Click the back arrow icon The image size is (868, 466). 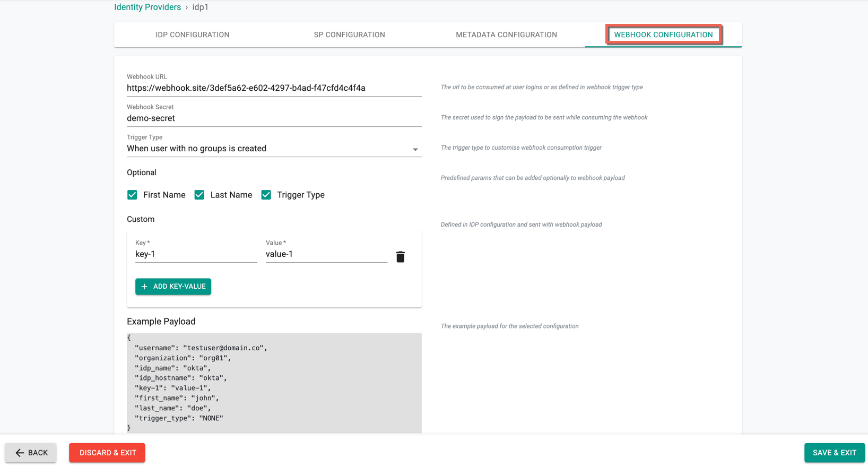[x=20, y=453]
